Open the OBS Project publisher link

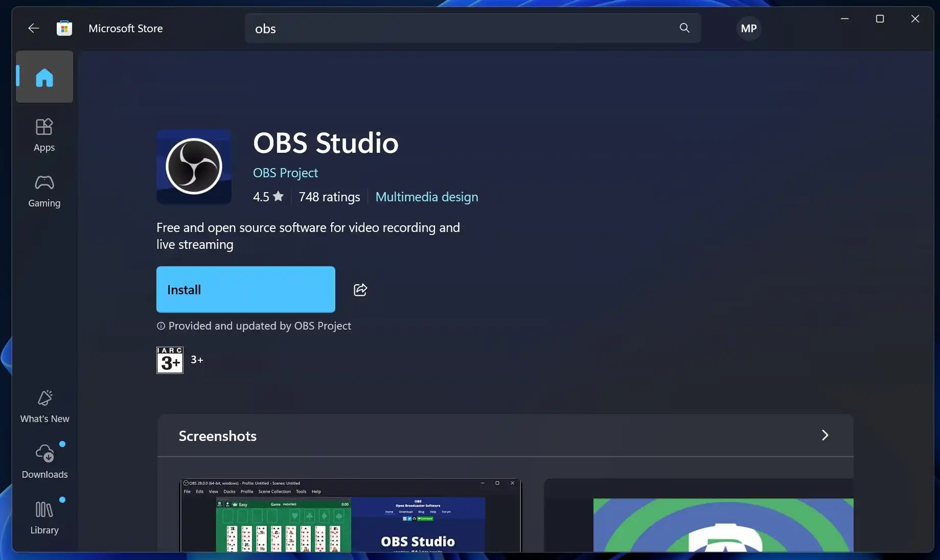285,173
